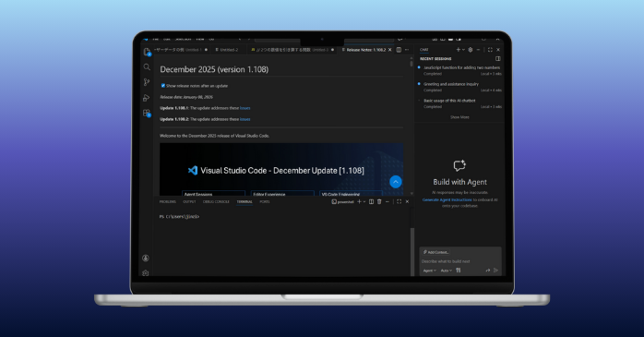Viewport: 644px width, 337px height.
Task: Open the PORTS panel tab
Action: pyautogui.click(x=265, y=202)
